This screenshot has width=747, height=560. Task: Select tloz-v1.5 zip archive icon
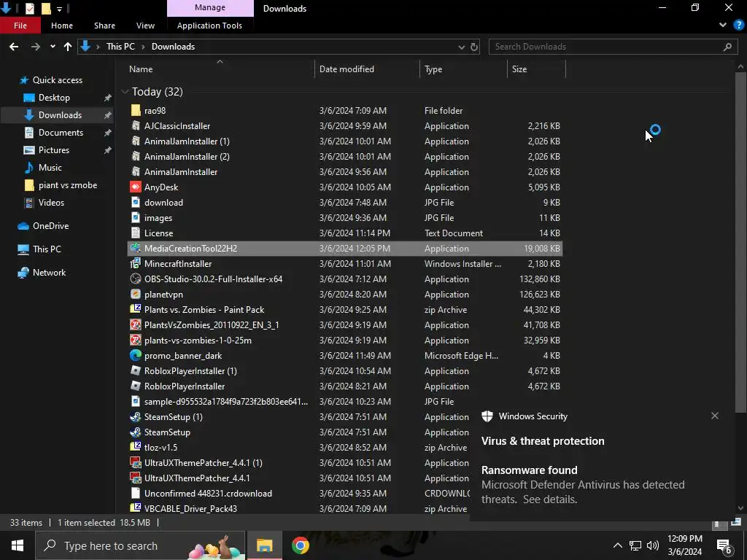tap(136, 447)
